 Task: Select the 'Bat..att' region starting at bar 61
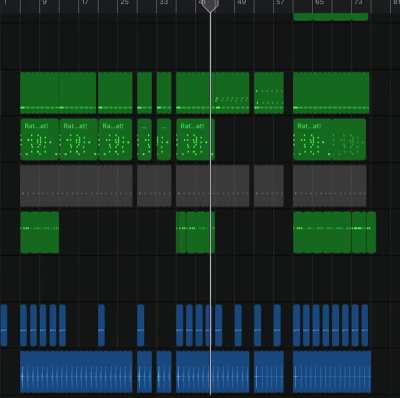[330, 139]
